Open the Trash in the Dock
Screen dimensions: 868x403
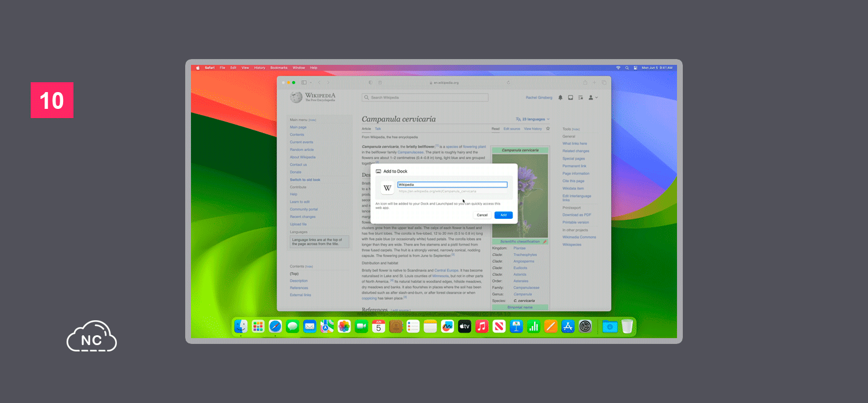(627, 327)
